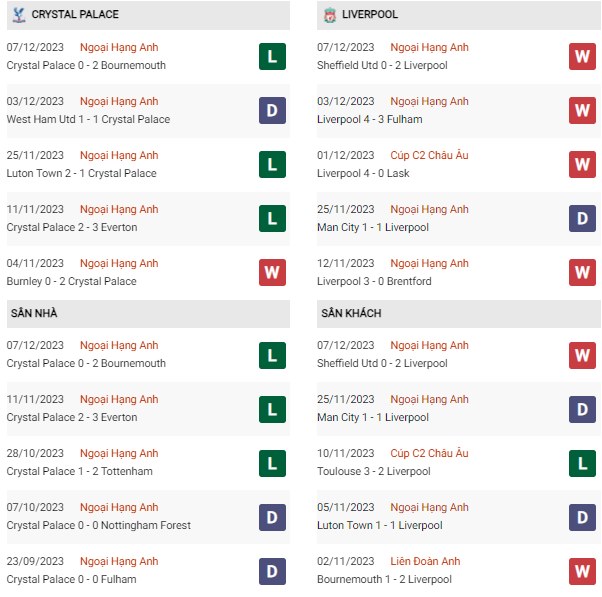Click the D badge for Luton Town 1-1 Liverpool

(582, 517)
